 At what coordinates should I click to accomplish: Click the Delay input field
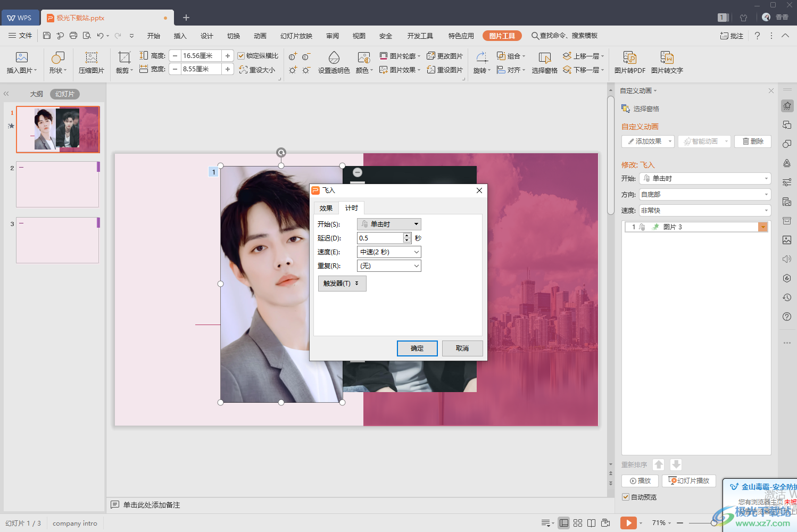380,238
